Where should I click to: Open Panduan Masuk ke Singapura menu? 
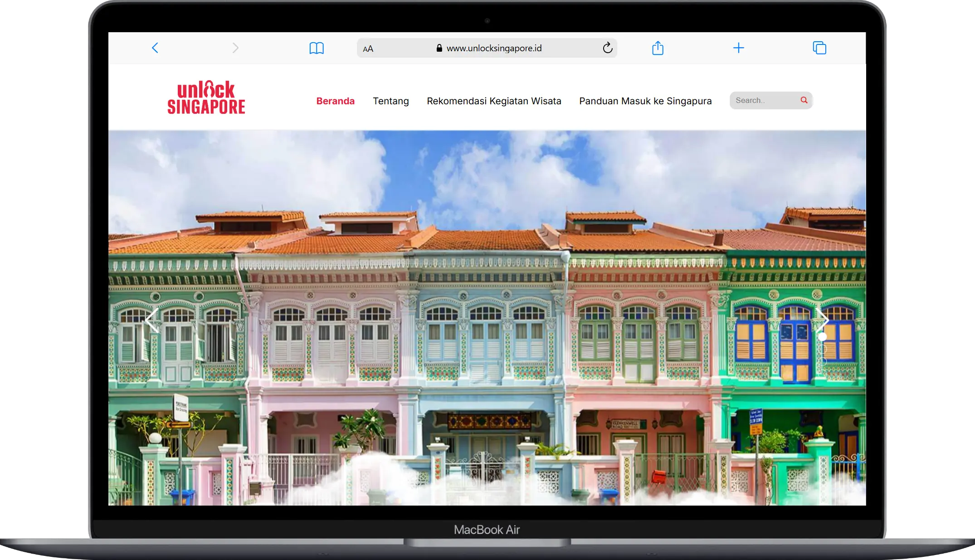click(x=645, y=101)
